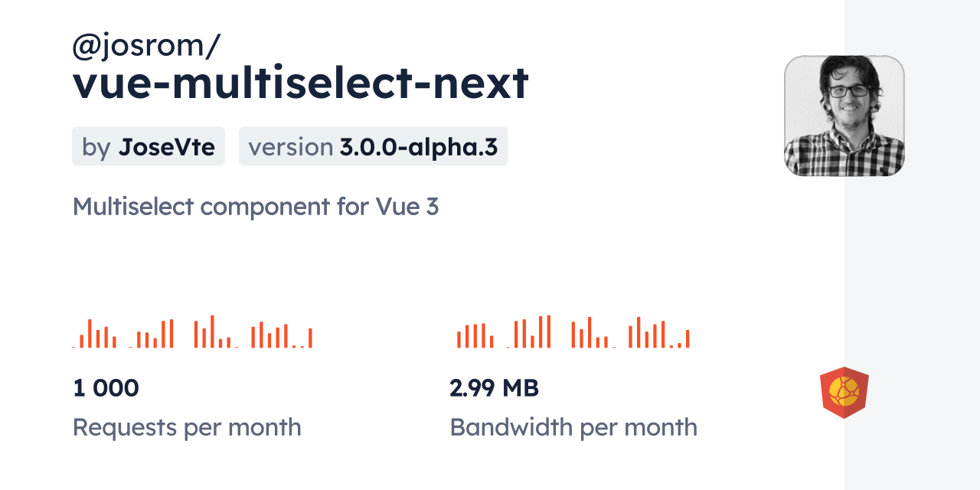Click the "Bandwidth per month" label
The image size is (980, 490).
573,427
